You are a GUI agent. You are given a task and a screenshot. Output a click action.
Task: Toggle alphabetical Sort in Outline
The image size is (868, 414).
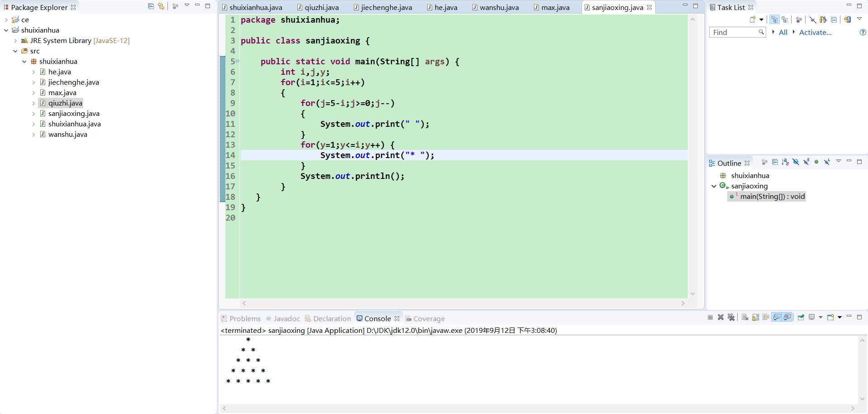click(785, 162)
